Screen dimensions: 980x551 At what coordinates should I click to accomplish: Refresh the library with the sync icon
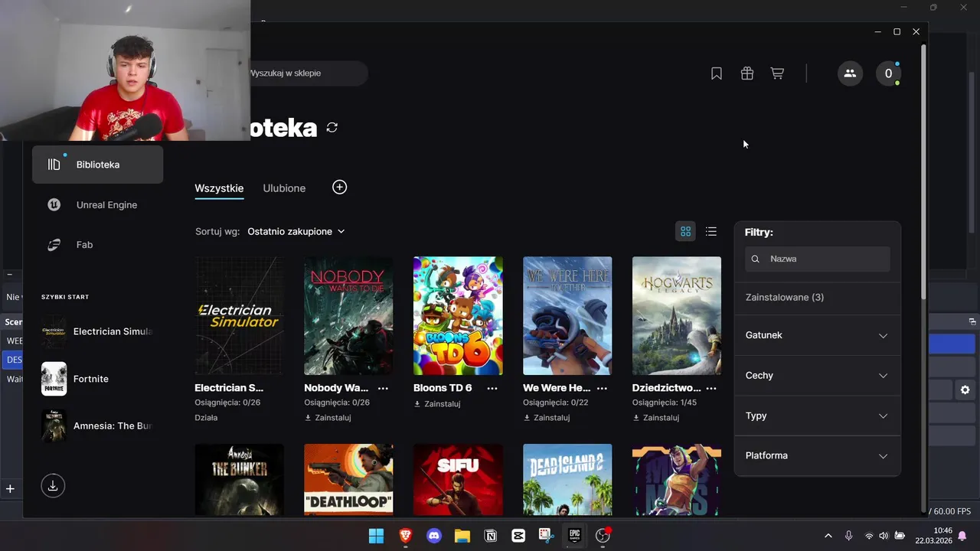click(x=332, y=127)
